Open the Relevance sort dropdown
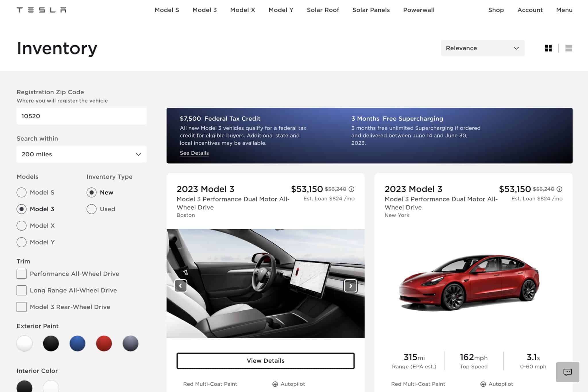Viewport: 588px width, 392px height. 483,48
